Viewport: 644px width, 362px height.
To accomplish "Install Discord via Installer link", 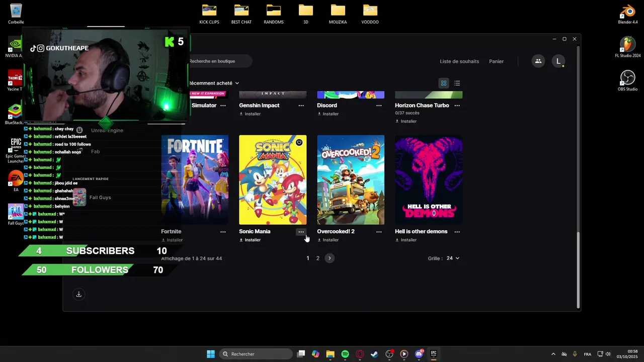I will point(328,114).
